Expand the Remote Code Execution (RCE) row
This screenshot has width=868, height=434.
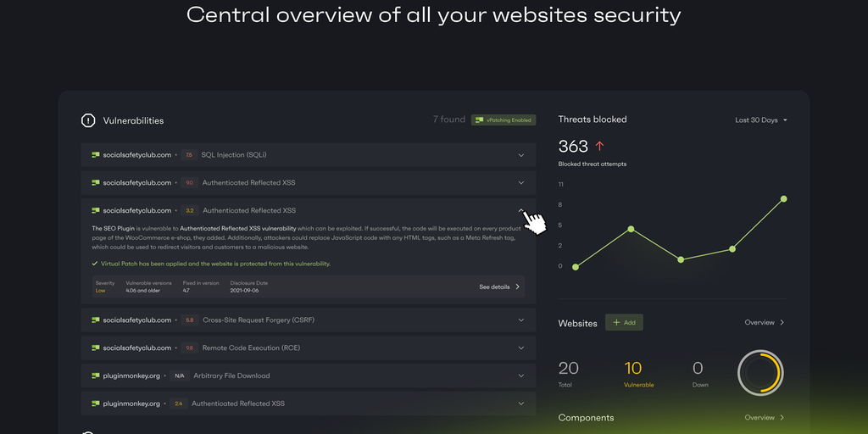click(x=521, y=348)
